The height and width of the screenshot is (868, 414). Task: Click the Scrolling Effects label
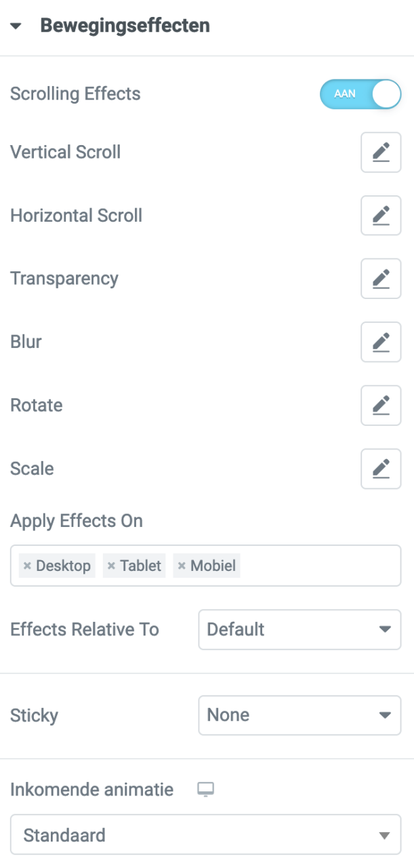coord(75,94)
